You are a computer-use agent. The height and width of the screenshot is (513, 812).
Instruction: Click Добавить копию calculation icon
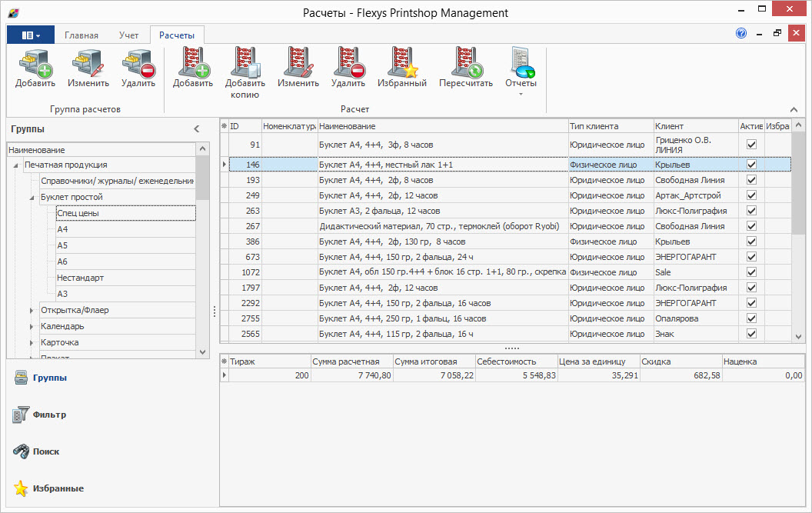click(245, 73)
